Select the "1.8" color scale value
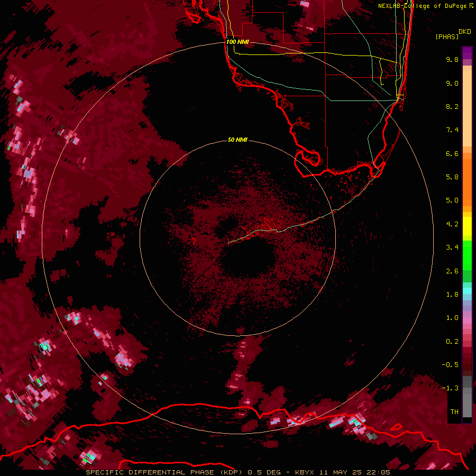Image resolution: width=476 pixels, height=476 pixels. [x=452, y=295]
